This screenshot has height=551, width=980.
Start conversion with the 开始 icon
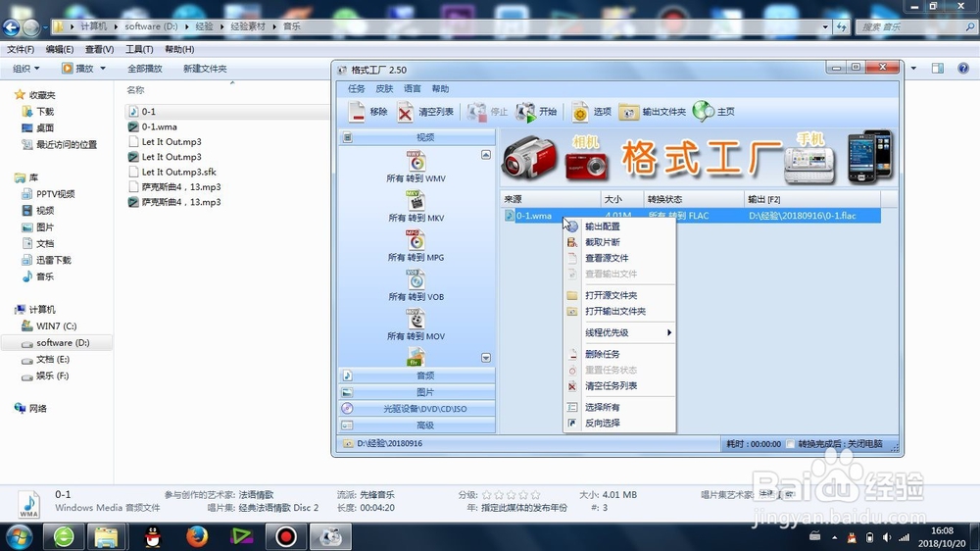click(525, 112)
